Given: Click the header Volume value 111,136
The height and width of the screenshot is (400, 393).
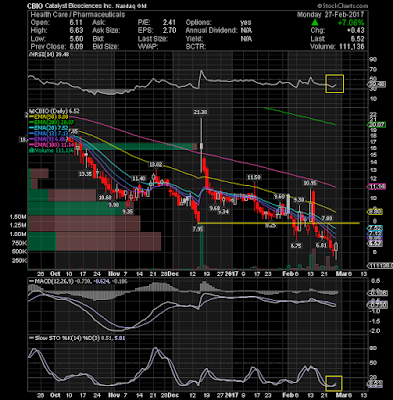Looking at the screenshot, I should (351, 47).
